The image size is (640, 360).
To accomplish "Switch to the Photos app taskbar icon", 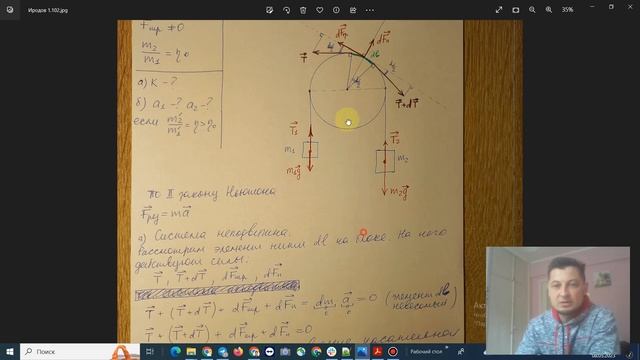I will [362, 351].
